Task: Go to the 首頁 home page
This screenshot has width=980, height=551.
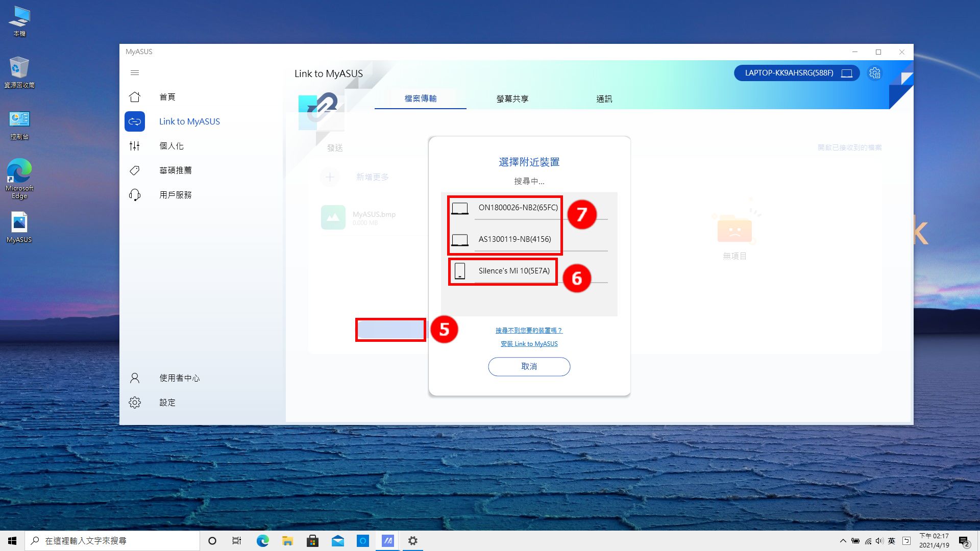Action: point(167,97)
